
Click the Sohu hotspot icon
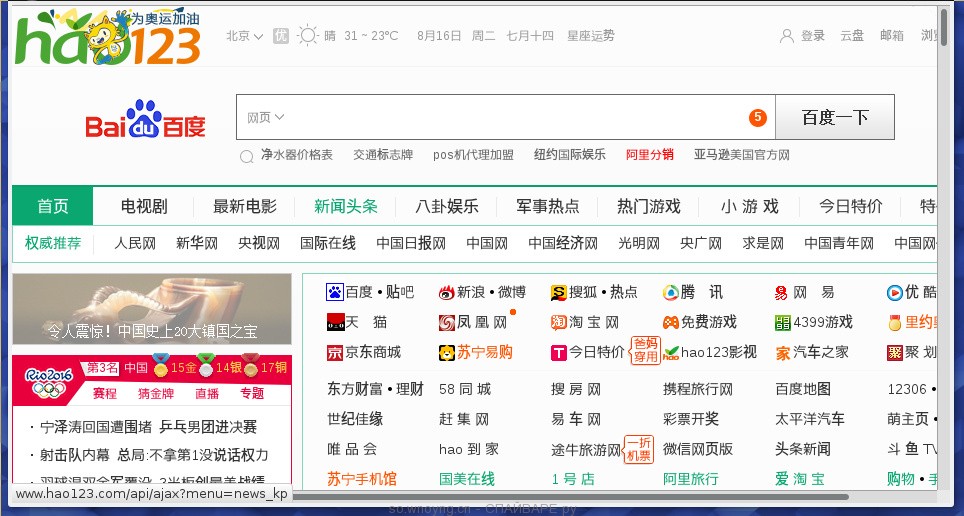(x=558, y=292)
